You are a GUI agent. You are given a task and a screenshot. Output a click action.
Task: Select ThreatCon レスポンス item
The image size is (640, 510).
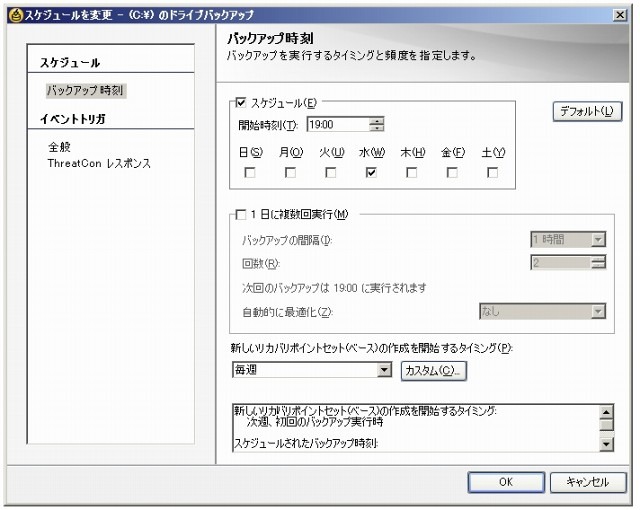99,163
